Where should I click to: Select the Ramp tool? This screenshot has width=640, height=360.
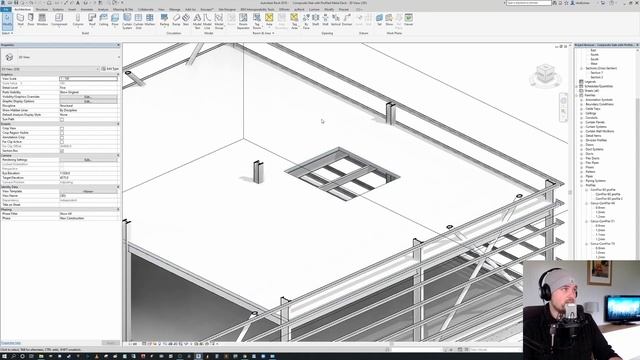(x=176, y=20)
